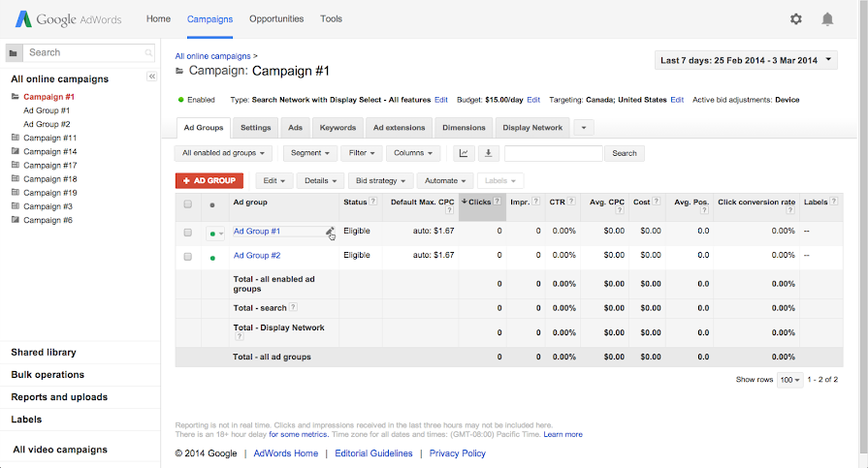The width and height of the screenshot is (868, 468).
Task: Tick the select-all checkbox in table header
Action: (x=187, y=203)
